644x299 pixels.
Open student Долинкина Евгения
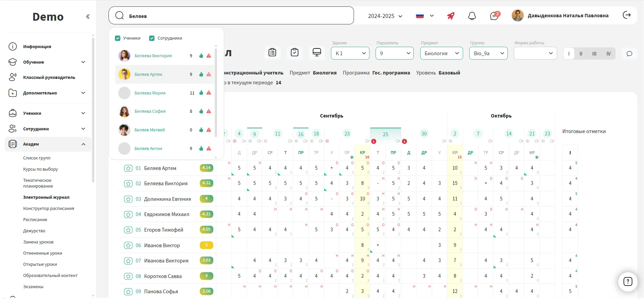click(167, 199)
